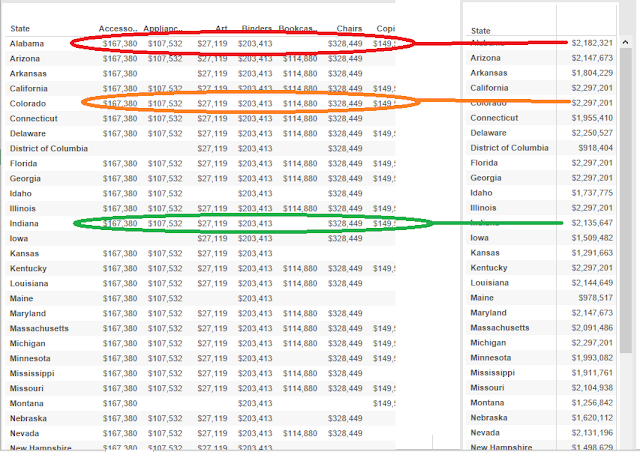The height and width of the screenshot is (452, 640).
Task: Select Michigan label in right table
Action: (x=488, y=343)
